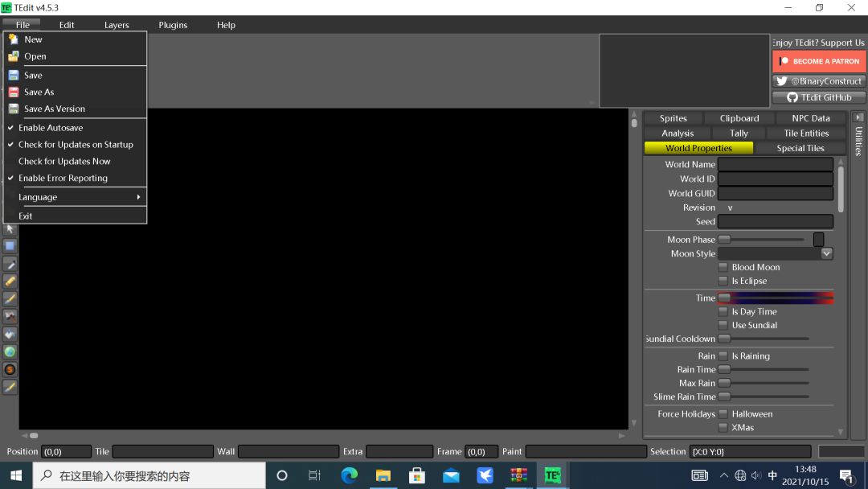Select the Fill bucket tool
Image resolution: width=868 pixels, height=489 pixels.
click(10, 334)
